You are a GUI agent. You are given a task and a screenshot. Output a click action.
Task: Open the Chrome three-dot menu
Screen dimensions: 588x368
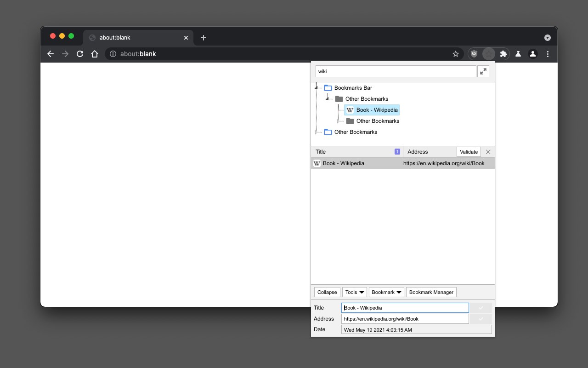(548, 54)
